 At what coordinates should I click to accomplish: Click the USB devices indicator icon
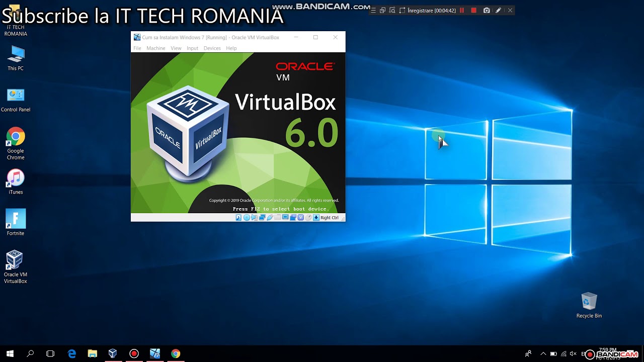coord(270,218)
